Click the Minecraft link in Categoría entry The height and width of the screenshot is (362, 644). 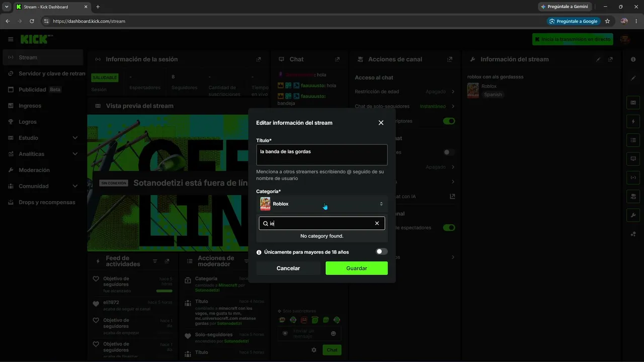pos(228,285)
